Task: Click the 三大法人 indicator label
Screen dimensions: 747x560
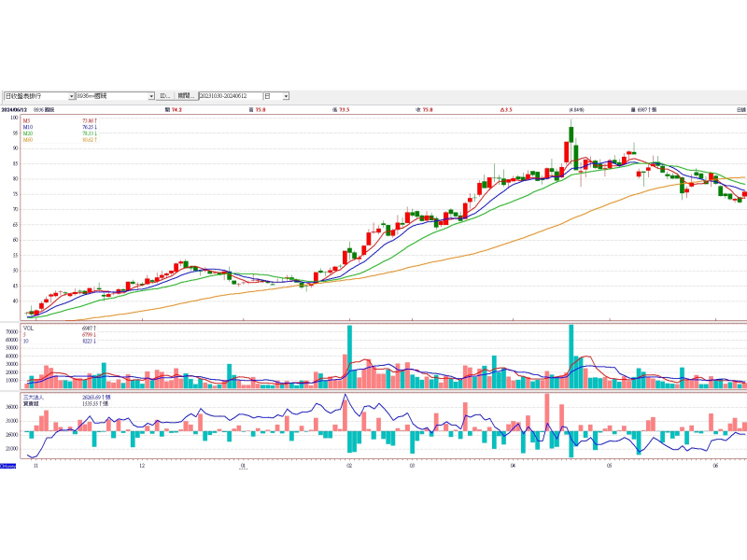Action: [x=33, y=397]
